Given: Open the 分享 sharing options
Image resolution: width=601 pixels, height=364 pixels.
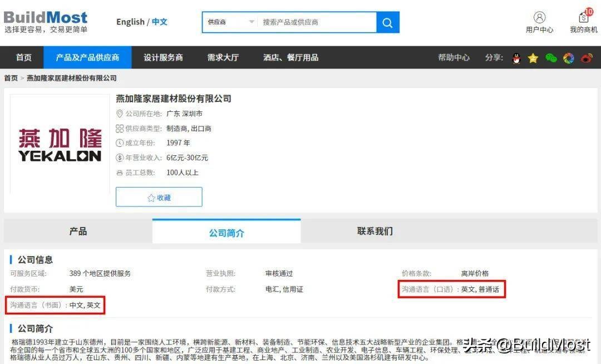Looking at the screenshot, I should pyautogui.click(x=493, y=57).
